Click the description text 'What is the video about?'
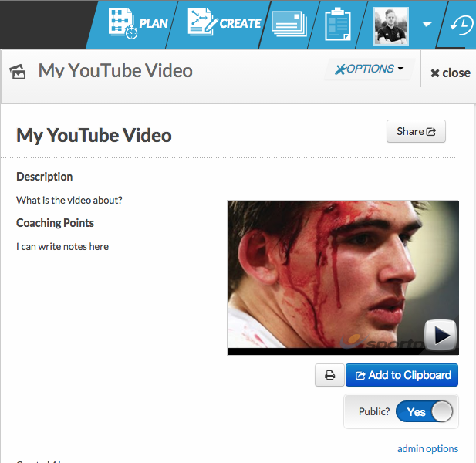 pyautogui.click(x=69, y=201)
